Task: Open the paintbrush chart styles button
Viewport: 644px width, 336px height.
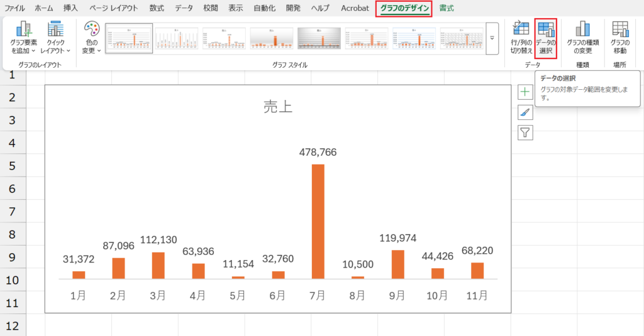Action: (525, 112)
